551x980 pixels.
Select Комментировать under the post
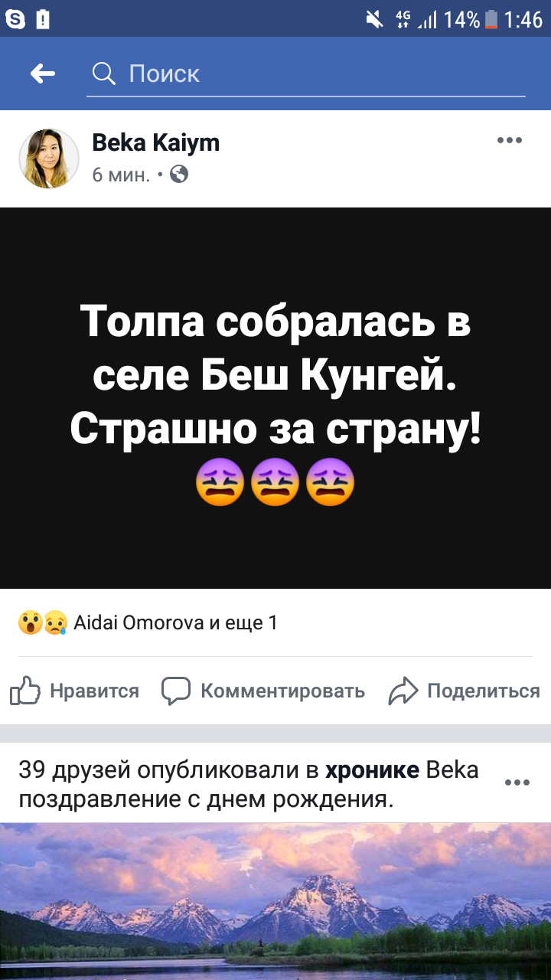[282, 691]
